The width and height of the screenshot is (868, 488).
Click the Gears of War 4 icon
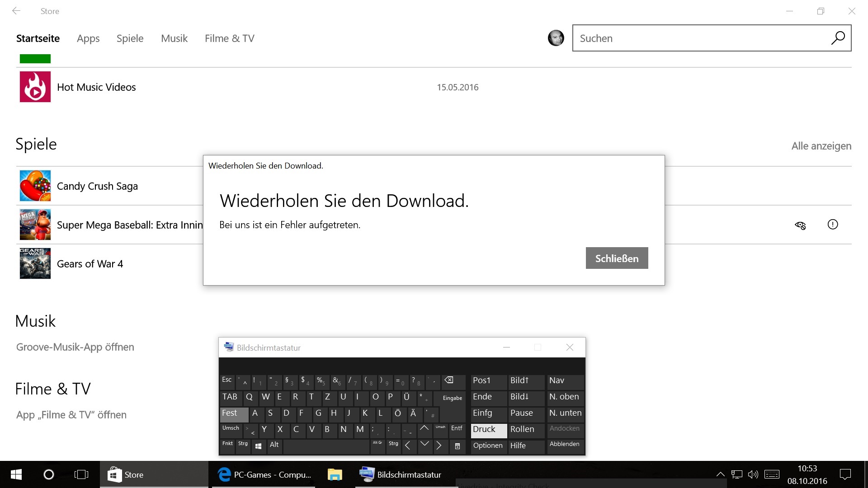click(35, 263)
